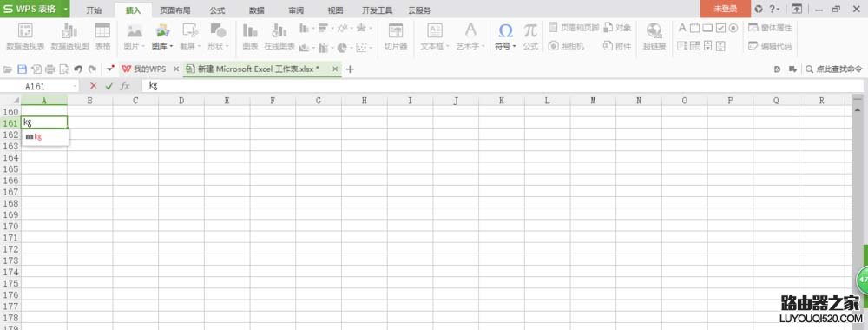868x330 pixels.
Task: Switch to the 视图 View tab
Action: [335, 10]
